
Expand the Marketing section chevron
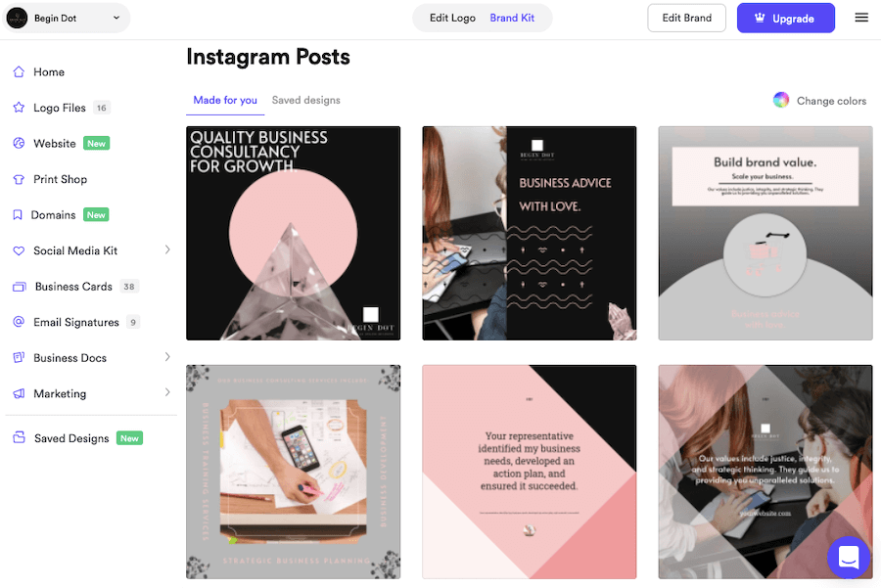click(167, 392)
